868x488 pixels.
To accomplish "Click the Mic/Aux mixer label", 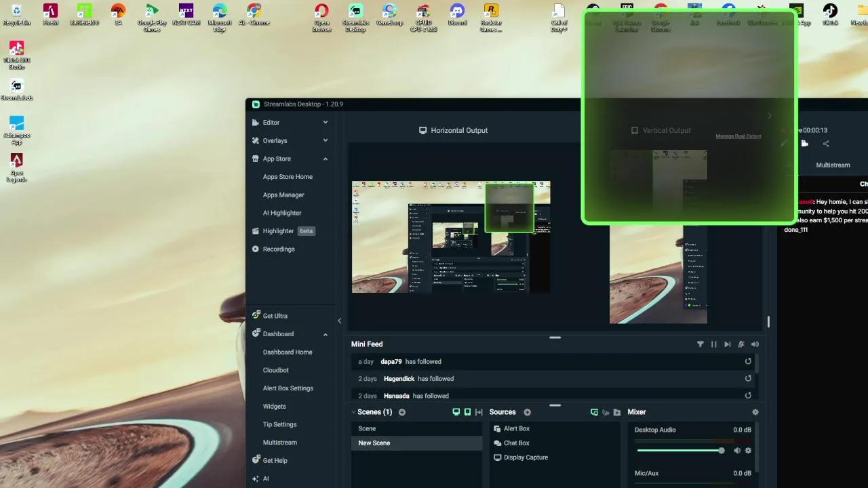I will [646, 473].
